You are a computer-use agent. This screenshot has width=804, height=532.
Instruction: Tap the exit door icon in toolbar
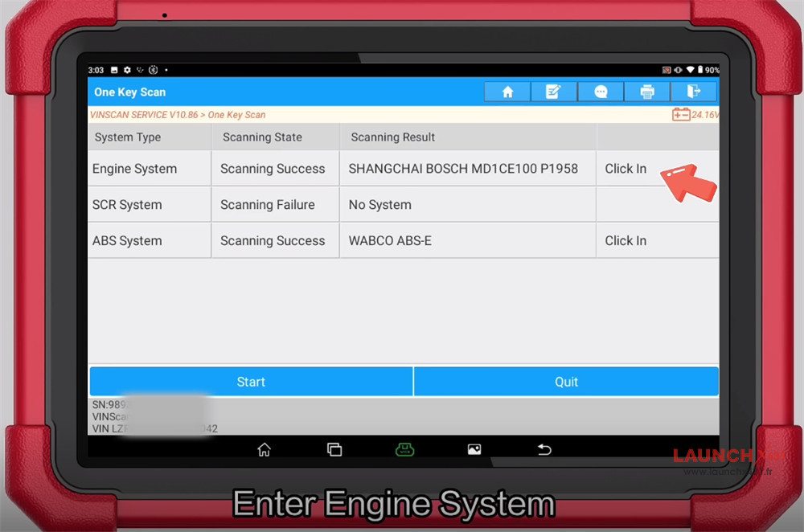click(x=693, y=92)
